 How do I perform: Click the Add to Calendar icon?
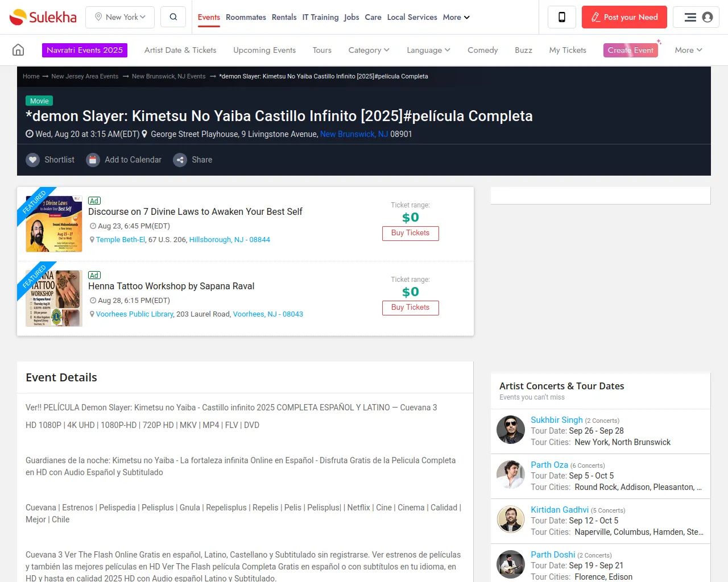pos(93,160)
